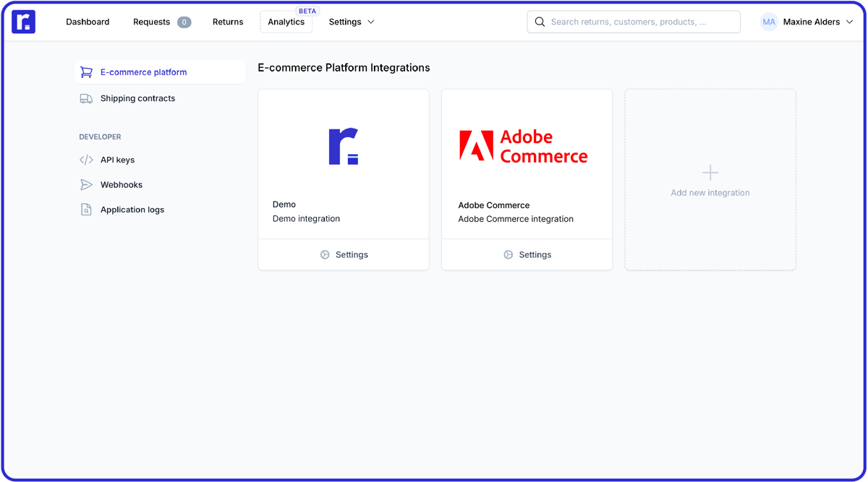
Task: Click the Shipping contracts truck icon
Action: pyautogui.click(x=86, y=98)
